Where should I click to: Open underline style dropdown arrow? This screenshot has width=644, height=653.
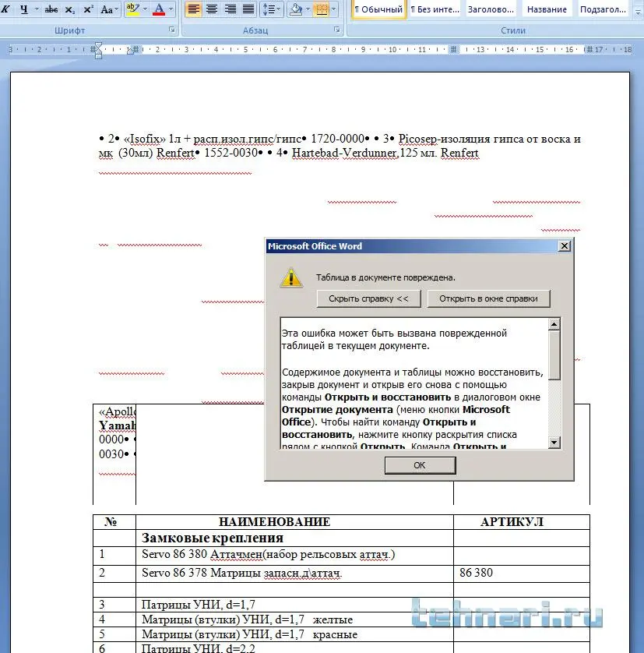[37, 9]
